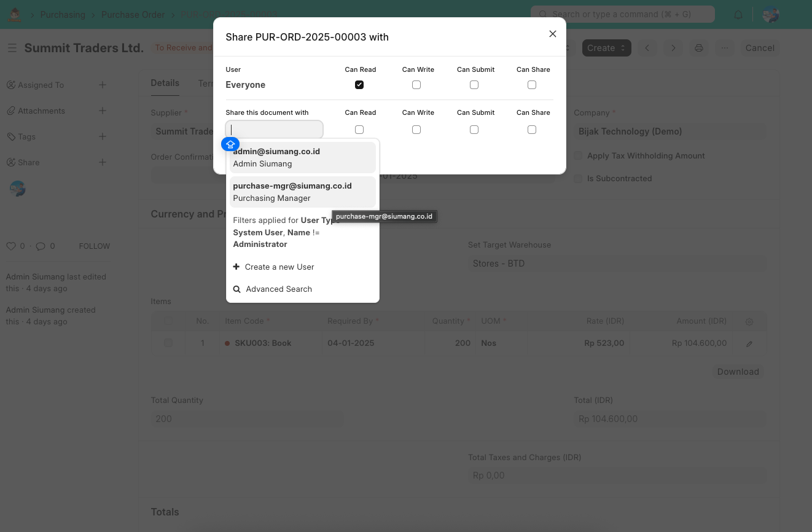The image size is (812, 532).
Task: Click the print icon in toolbar
Action: (699, 48)
